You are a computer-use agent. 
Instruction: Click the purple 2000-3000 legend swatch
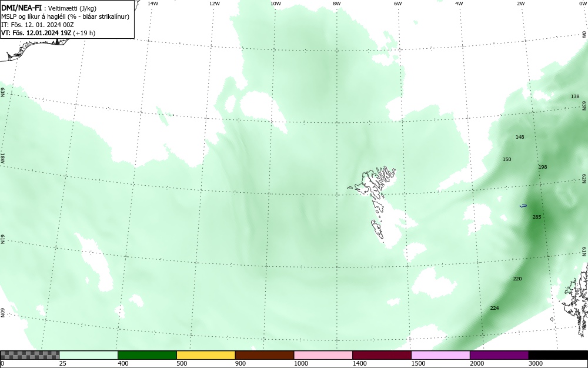point(499,355)
